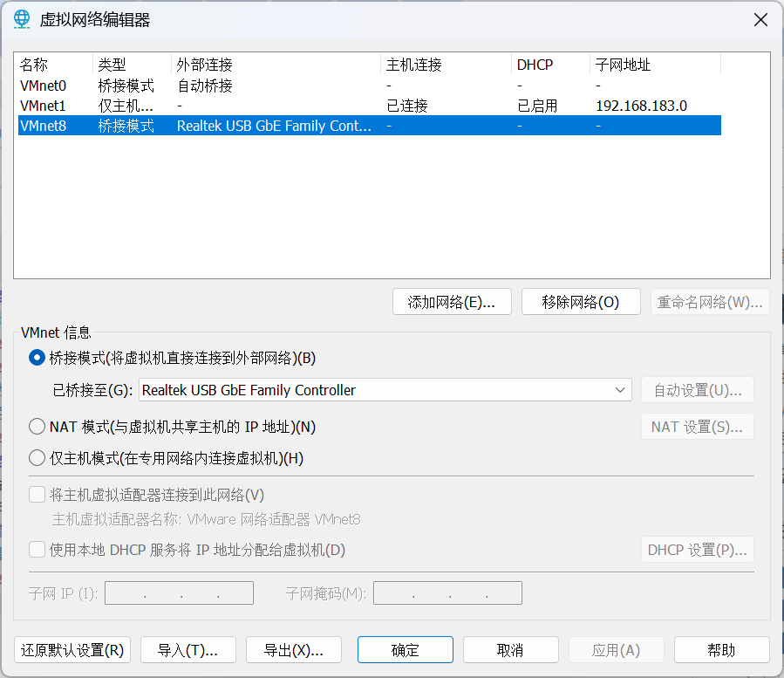The image size is (784, 678).
Task: Toggle 将主机虚拟适配器连接到此网络 checkbox
Action: point(37,495)
